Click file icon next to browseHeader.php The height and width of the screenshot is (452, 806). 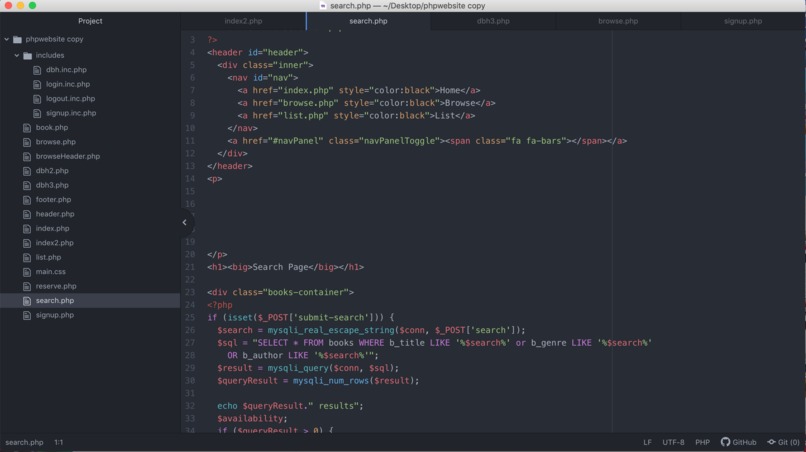coord(27,156)
